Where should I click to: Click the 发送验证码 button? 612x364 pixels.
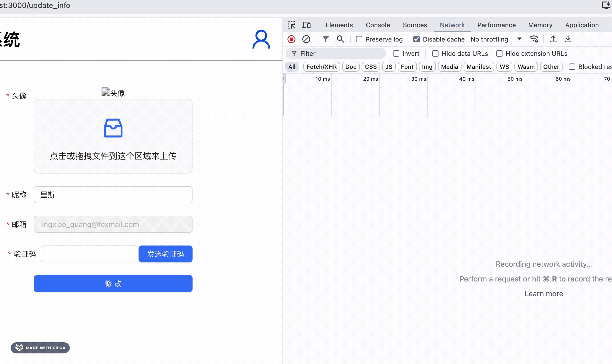166,254
